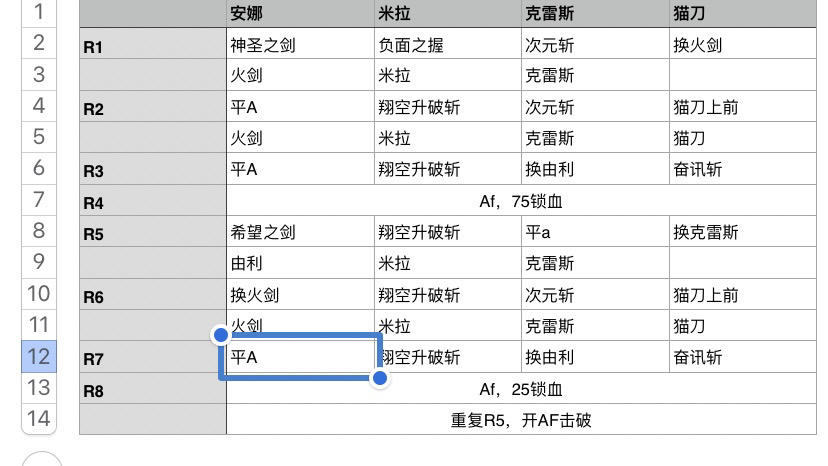The width and height of the screenshot is (828, 466).
Task: Click the merged cell Af，75锁血
Action: [521, 201]
